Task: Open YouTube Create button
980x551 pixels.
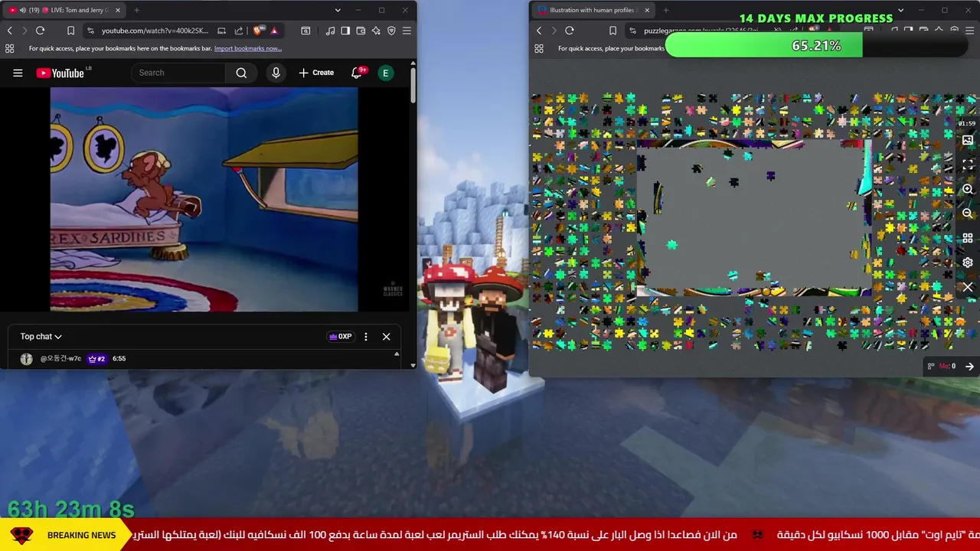Action: click(x=316, y=73)
